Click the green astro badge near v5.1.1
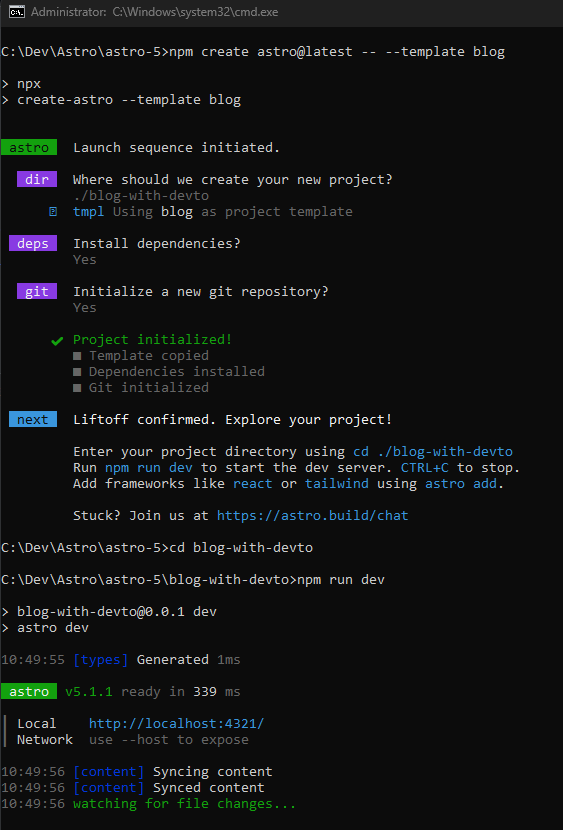The image size is (563, 830). [x=29, y=692]
